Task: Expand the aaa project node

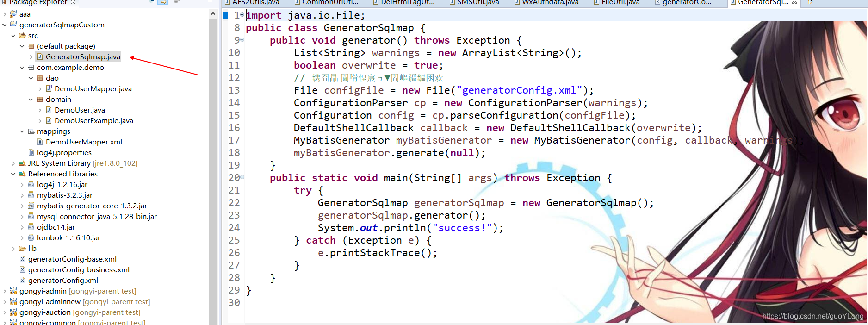Action: (x=5, y=14)
